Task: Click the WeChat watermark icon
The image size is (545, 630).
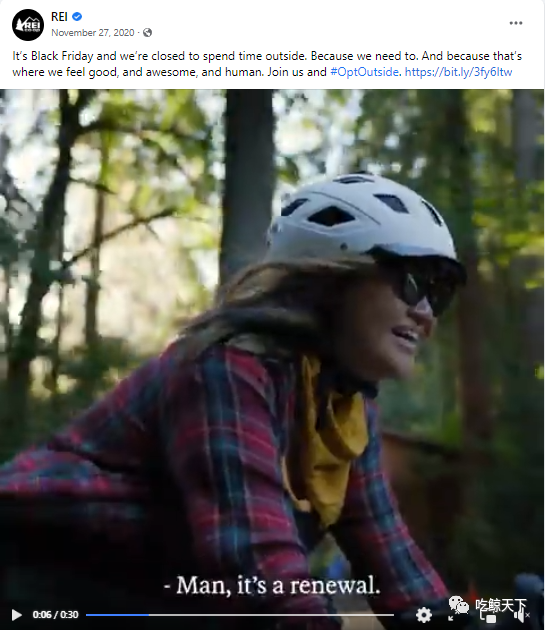Action: (457, 605)
